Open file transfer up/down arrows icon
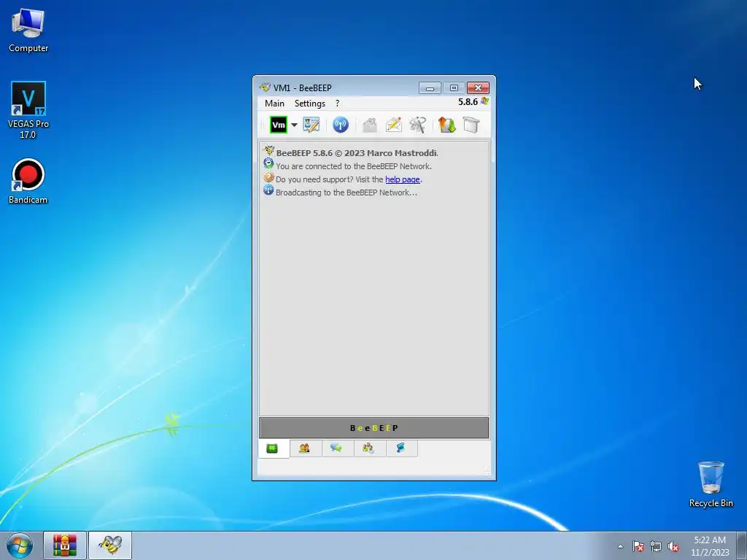 pyautogui.click(x=446, y=125)
